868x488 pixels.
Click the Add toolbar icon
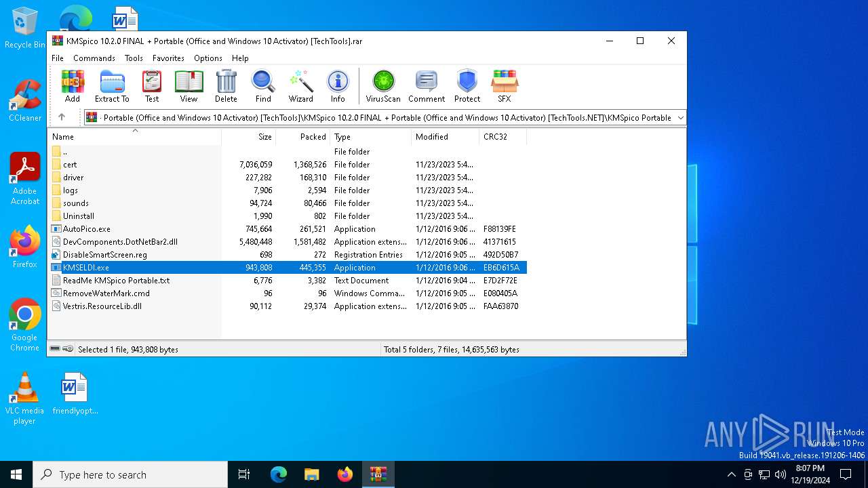point(73,86)
